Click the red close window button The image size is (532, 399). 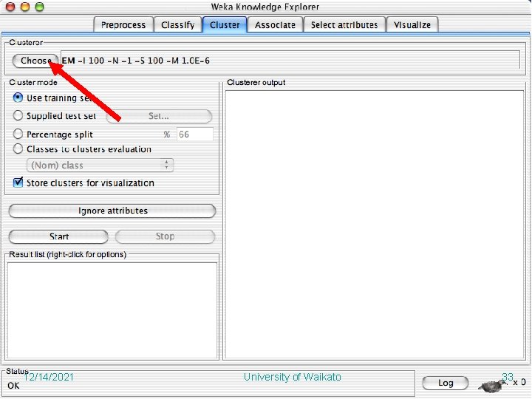coord(10,6)
